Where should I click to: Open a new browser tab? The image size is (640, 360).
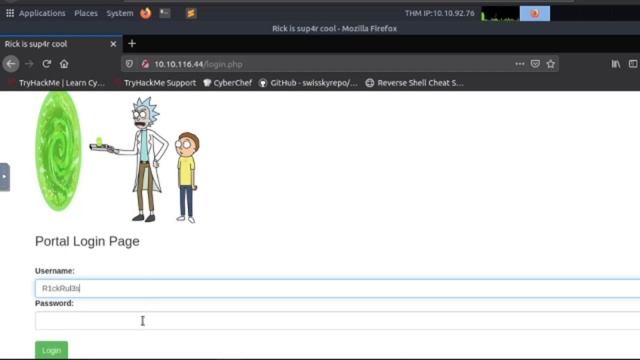click(x=132, y=44)
